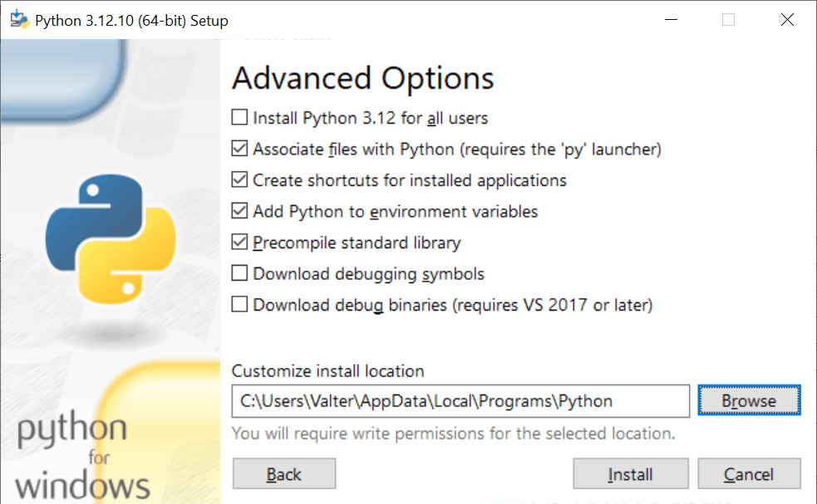Minimize the Python Setup window
This screenshot has height=504, width=817.
coord(671,19)
